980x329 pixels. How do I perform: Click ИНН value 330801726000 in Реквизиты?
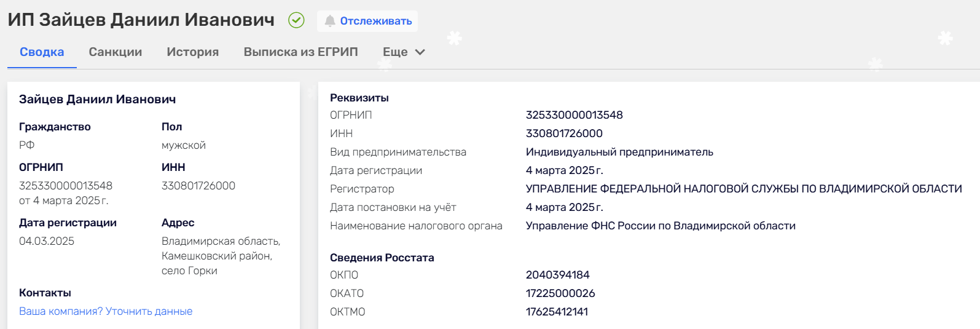click(x=564, y=133)
